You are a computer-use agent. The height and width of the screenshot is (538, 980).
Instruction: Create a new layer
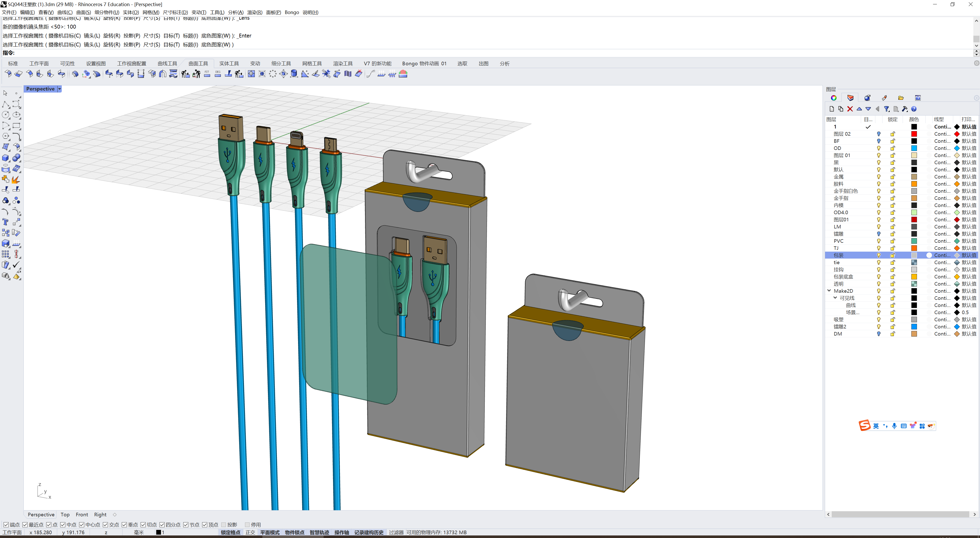tap(831, 109)
